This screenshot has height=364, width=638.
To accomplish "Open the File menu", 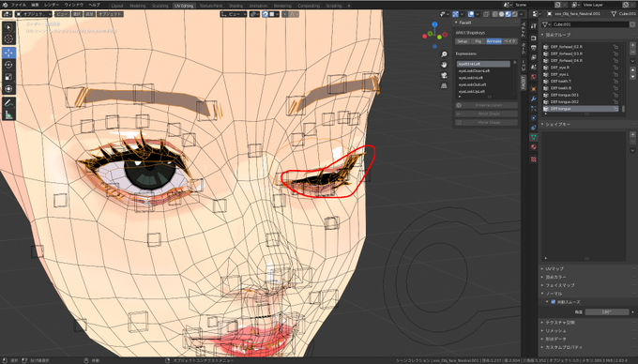I will point(19,5).
